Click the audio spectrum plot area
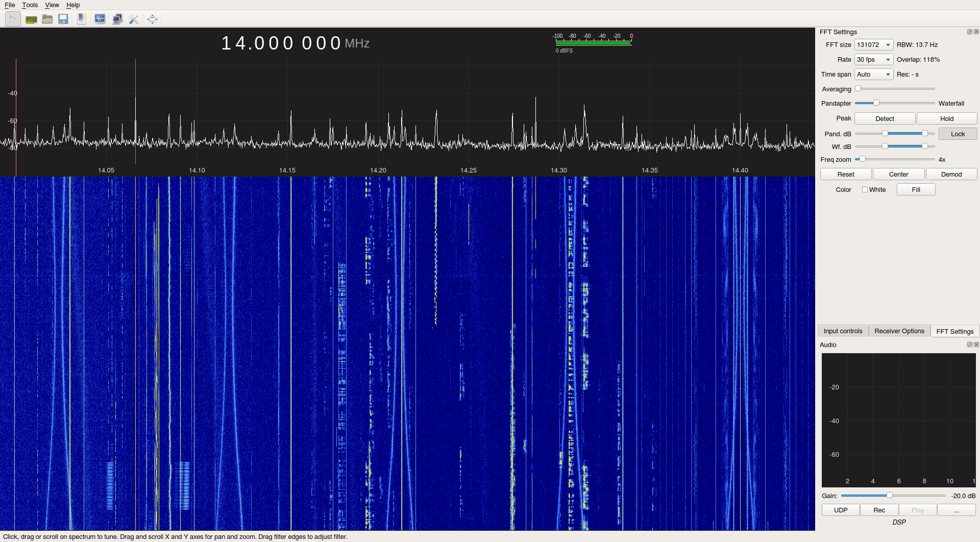 [898, 420]
